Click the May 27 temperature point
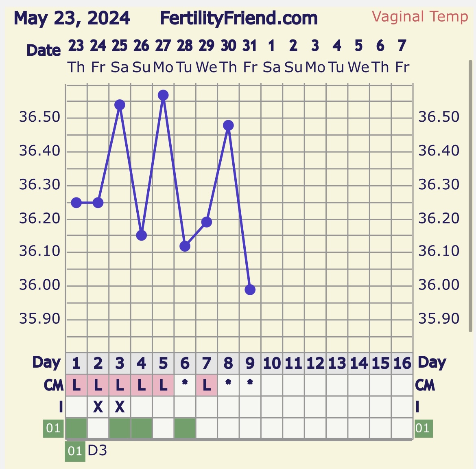Image resolution: width=476 pixels, height=469 pixels. [163, 95]
